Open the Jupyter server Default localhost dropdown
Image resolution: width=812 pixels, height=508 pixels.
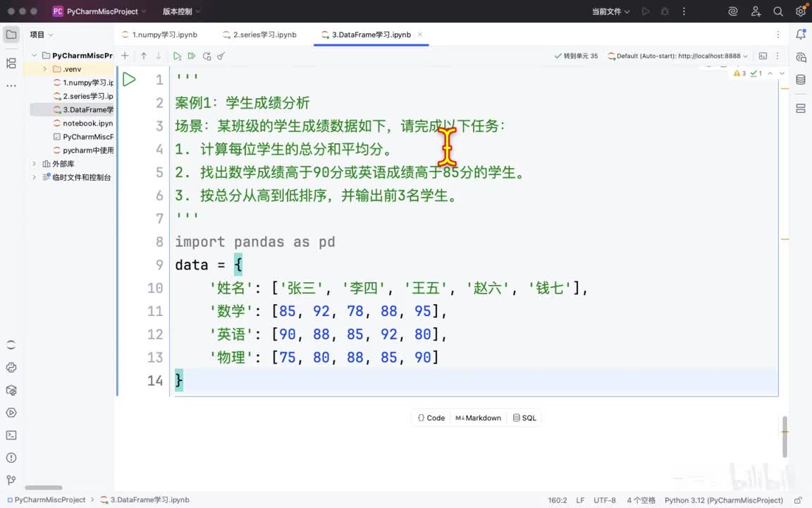(x=677, y=56)
